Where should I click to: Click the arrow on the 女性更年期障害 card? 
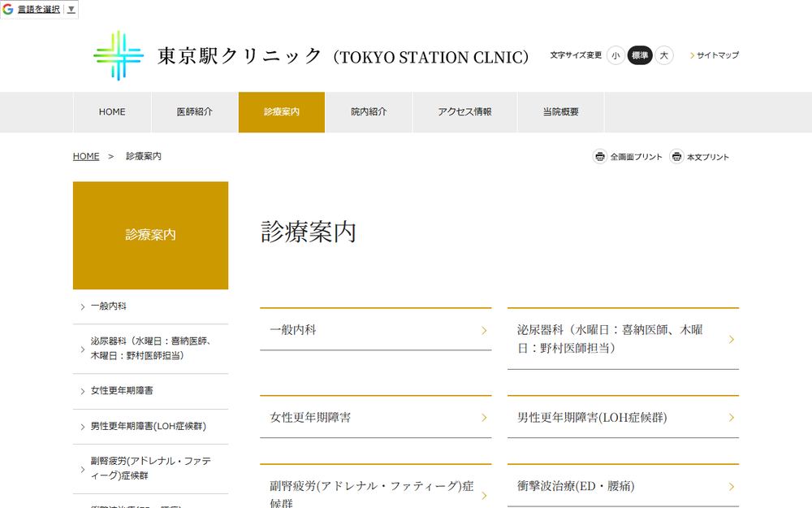[484, 417]
